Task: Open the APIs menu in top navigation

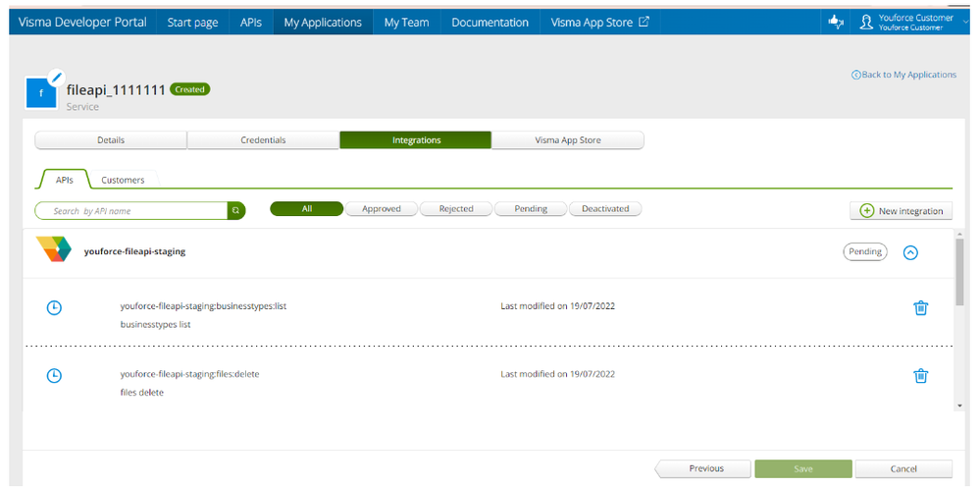Action: [250, 23]
